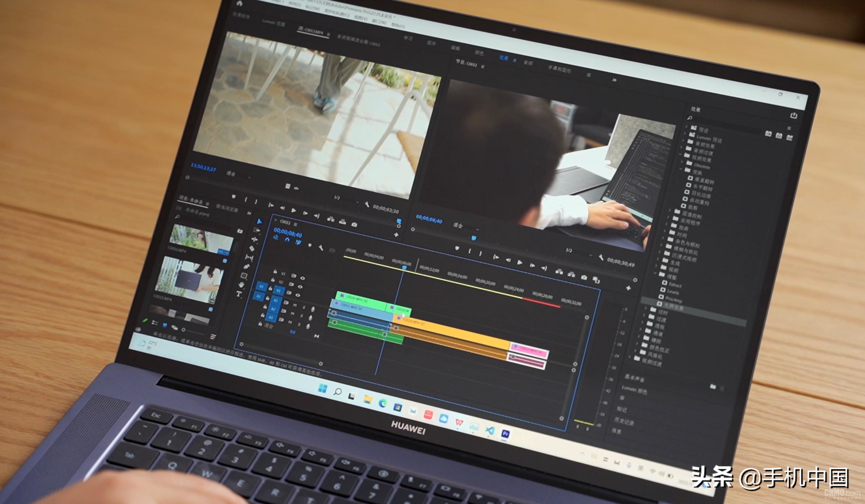
Task: Select the Extract effect in list
Action: pos(675,285)
